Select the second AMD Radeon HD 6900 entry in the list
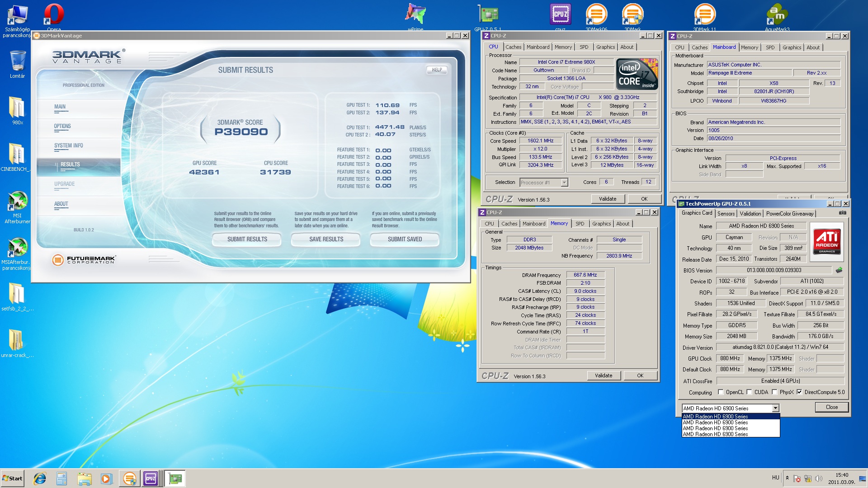The image size is (868, 488). click(731, 422)
